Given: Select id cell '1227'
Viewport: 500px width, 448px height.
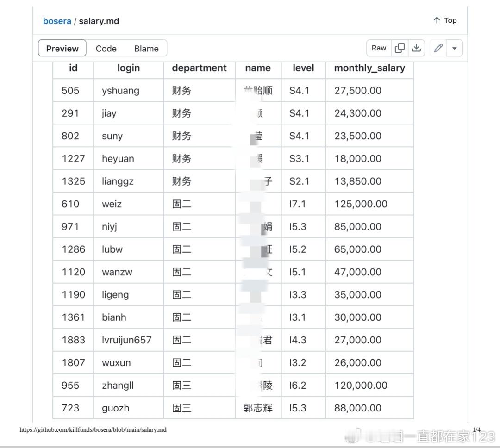Looking at the screenshot, I should coord(73,158).
